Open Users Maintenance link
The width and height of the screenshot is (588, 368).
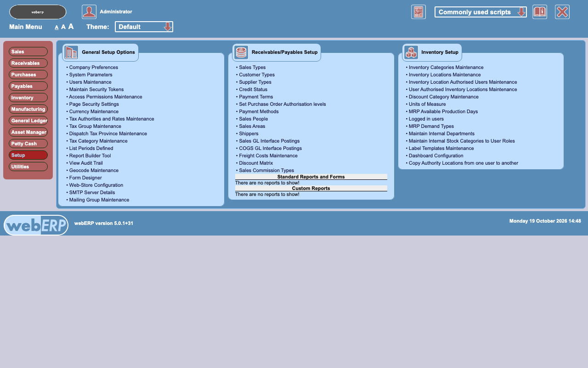(x=90, y=82)
